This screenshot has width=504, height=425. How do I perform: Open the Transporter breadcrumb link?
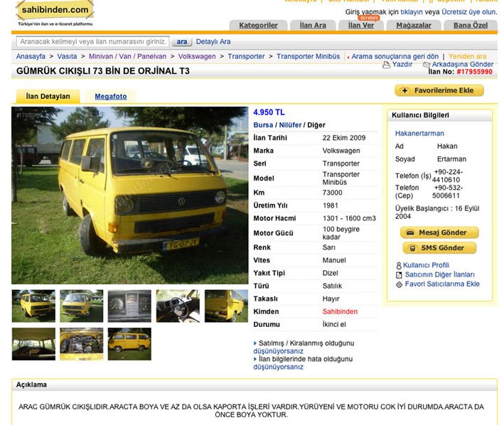point(246,56)
